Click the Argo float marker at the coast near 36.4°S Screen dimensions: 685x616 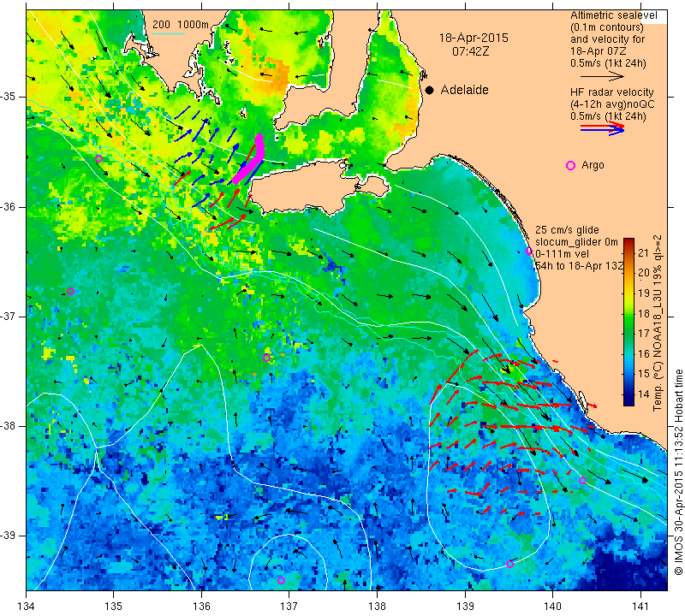(x=529, y=251)
